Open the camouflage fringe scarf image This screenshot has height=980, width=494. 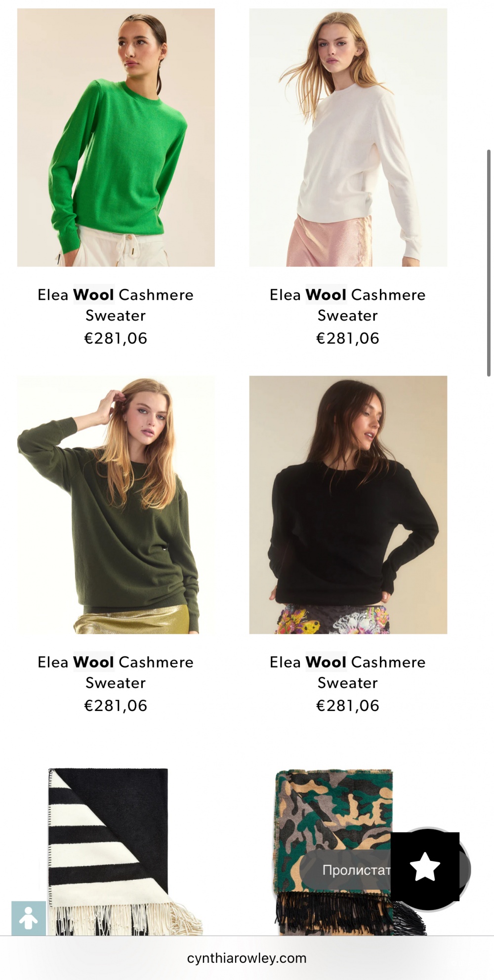pyautogui.click(x=341, y=851)
